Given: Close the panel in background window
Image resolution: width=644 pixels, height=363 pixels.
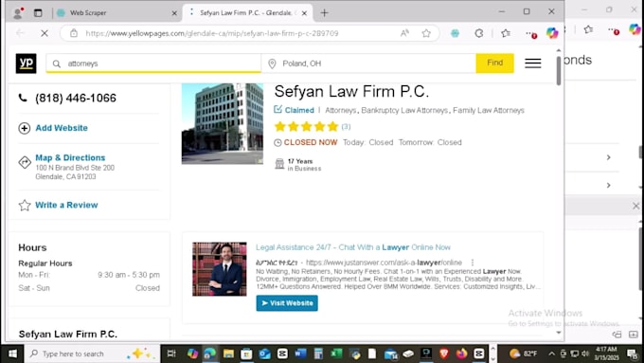Looking at the screenshot, I should pyautogui.click(x=635, y=206).
